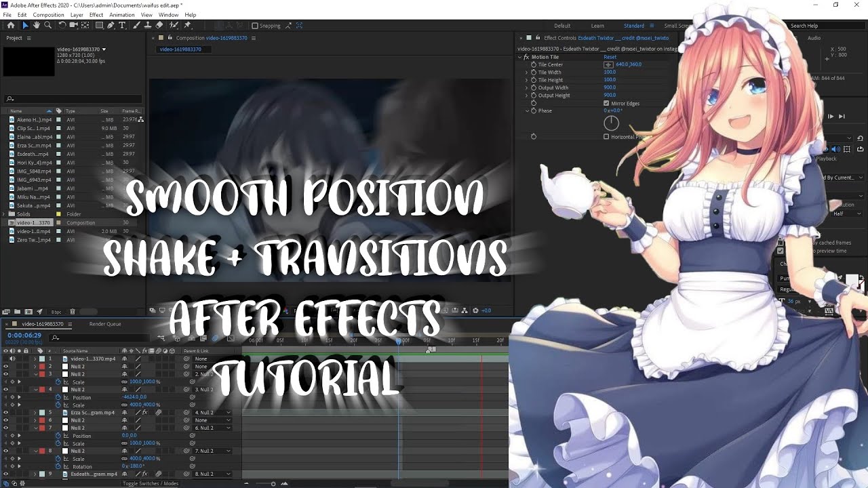The height and width of the screenshot is (488, 868).
Task: Toggle the Phase stopwatch in Effect Controls
Action: pyautogui.click(x=534, y=110)
